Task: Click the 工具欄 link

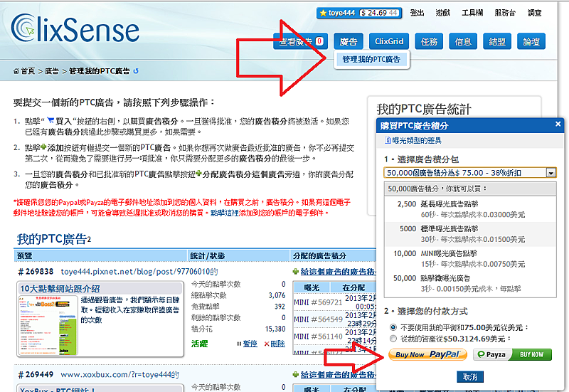Action: click(472, 13)
